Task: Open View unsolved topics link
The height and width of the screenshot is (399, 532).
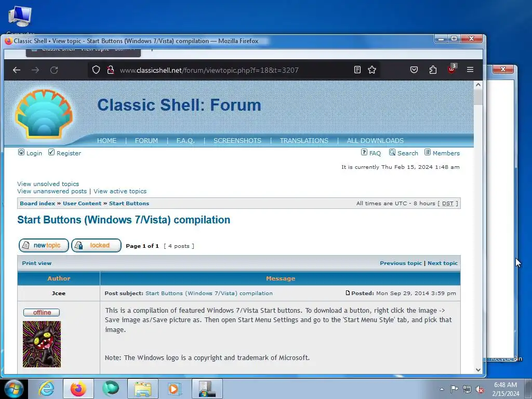Action: [48, 183]
